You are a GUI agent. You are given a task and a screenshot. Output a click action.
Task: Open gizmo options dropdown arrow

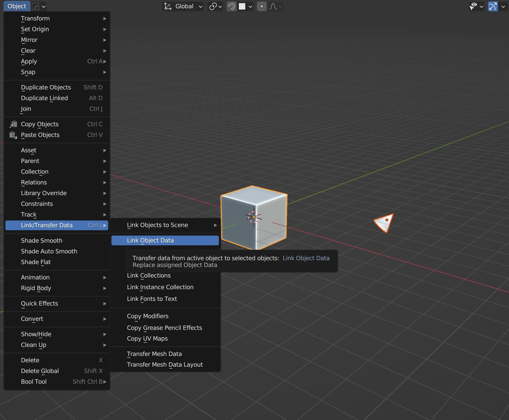coord(503,6)
